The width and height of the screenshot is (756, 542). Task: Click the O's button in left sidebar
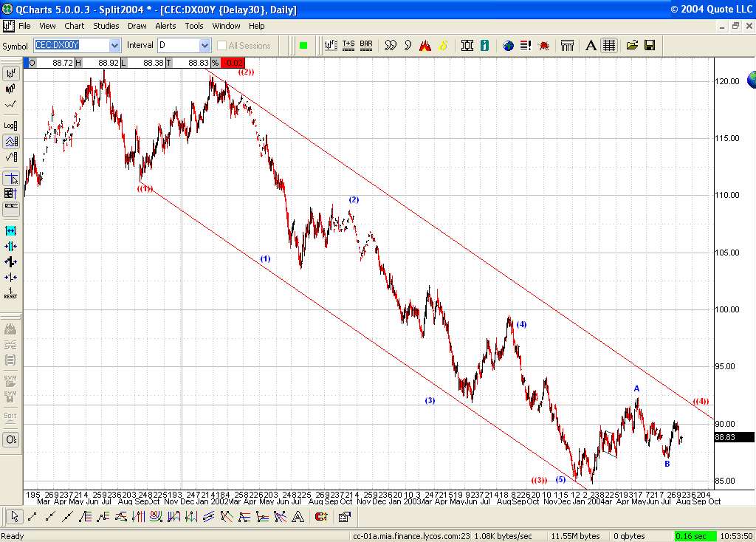(10, 440)
